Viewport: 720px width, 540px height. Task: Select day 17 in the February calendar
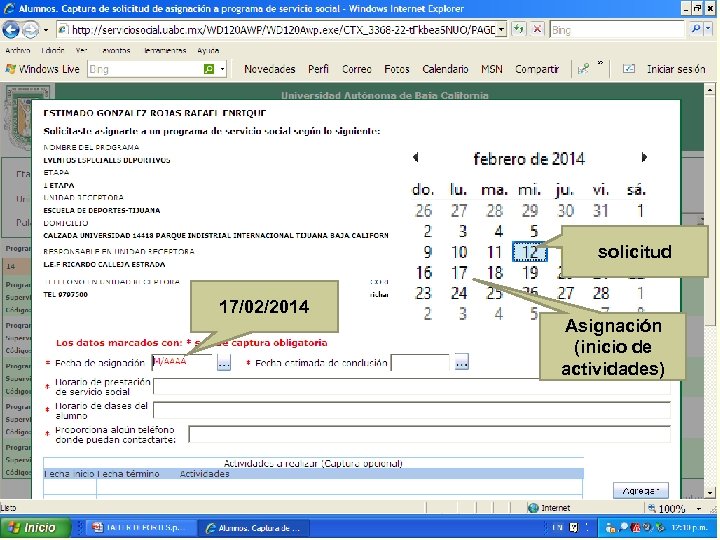pos(459,273)
